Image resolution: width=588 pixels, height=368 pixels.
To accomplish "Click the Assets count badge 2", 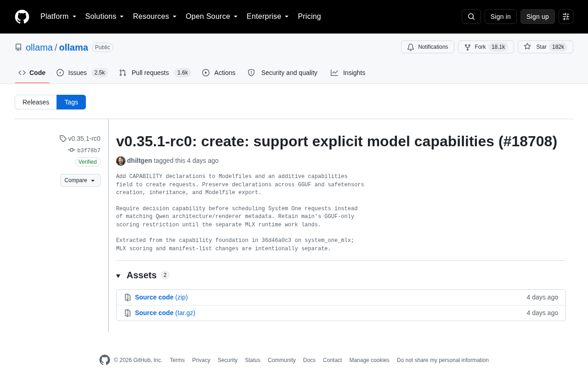I will pos(165,275).
